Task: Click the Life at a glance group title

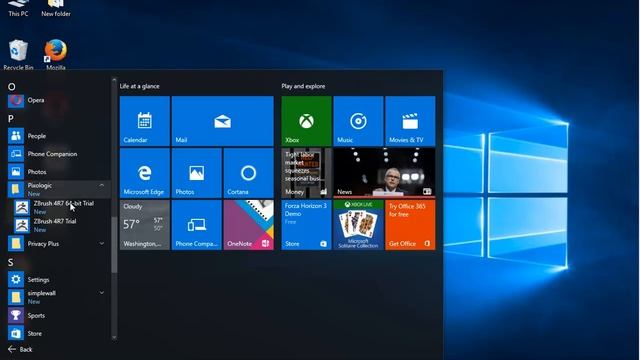Action: (x=140, y=86)
